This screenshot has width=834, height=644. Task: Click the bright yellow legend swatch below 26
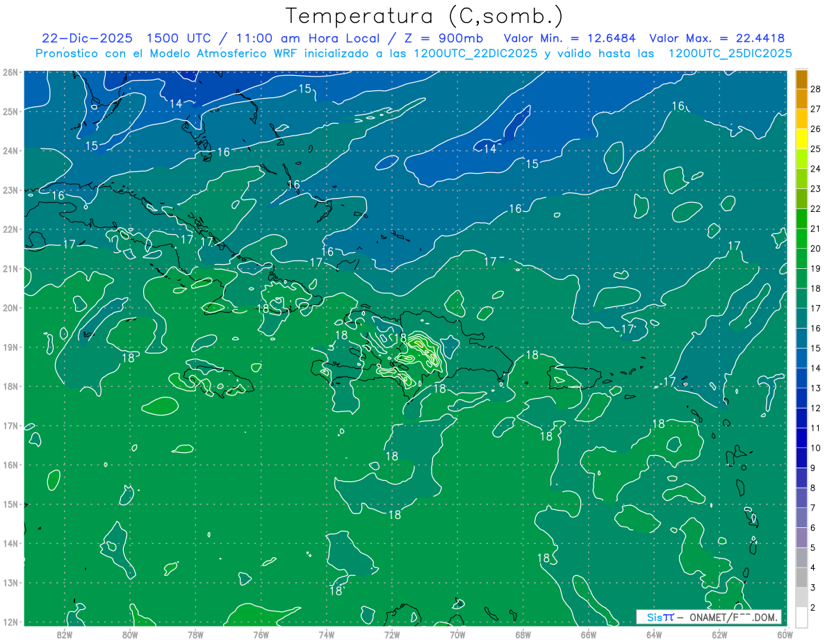tap(801, 138)
